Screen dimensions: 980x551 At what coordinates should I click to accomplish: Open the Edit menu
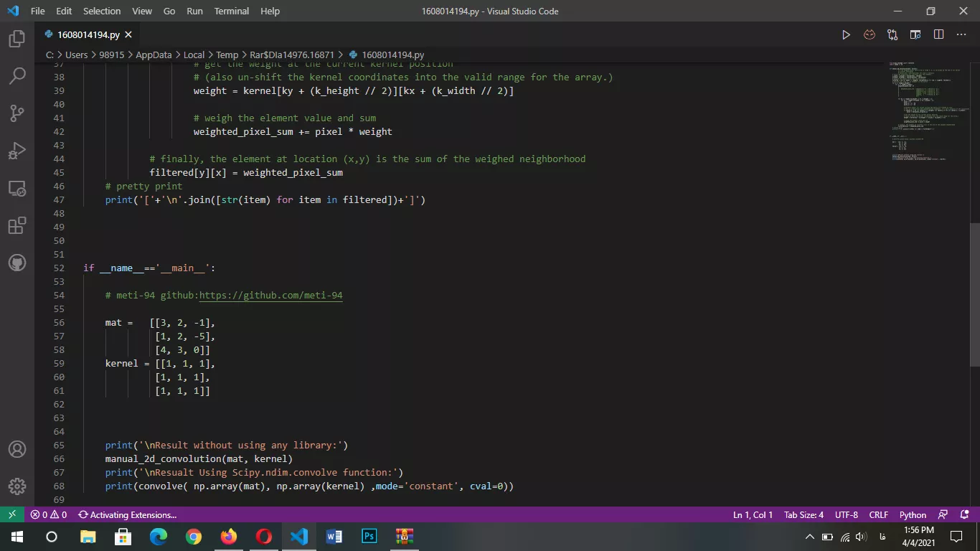tap(64, 11)
